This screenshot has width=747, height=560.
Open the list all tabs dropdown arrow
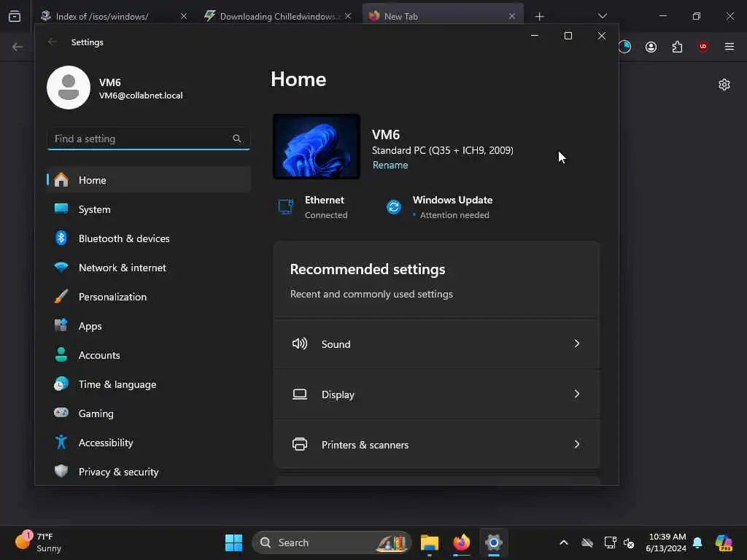click(x=602, y=16)
